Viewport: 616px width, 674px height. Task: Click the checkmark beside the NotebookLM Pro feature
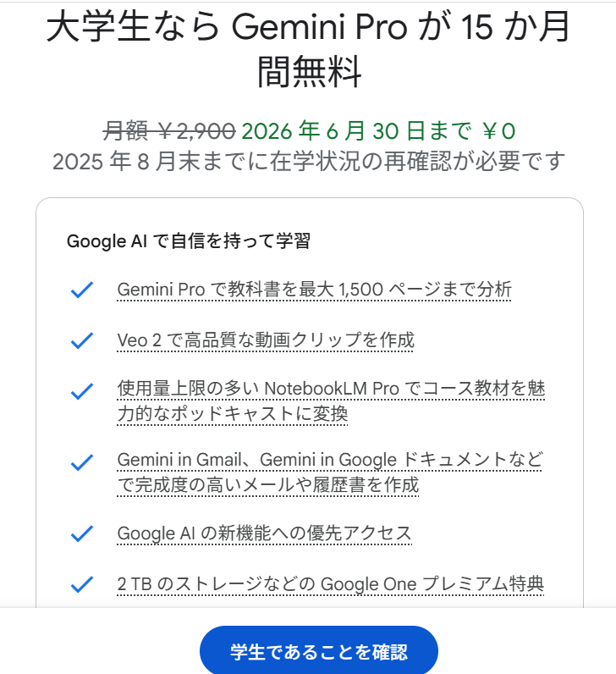tap(81, 391)
